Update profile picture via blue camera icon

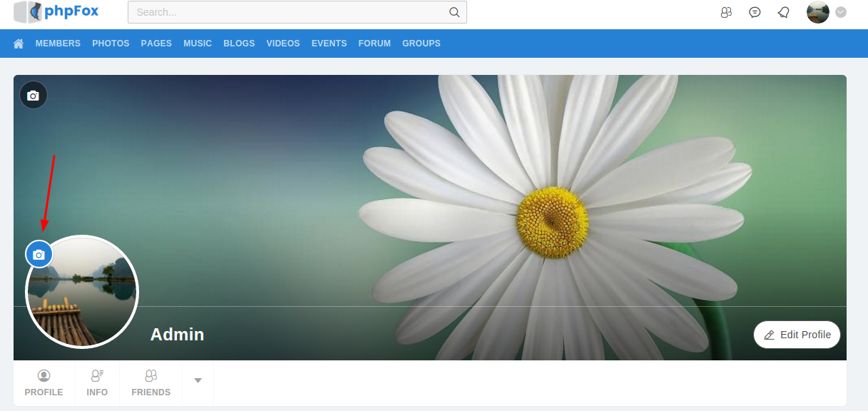click(x=39, y=255)
